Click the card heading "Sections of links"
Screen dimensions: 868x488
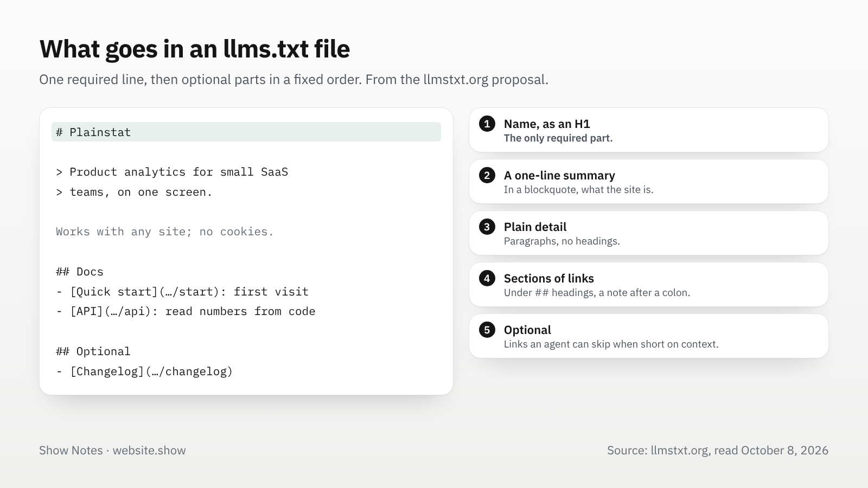pos(549,278)
